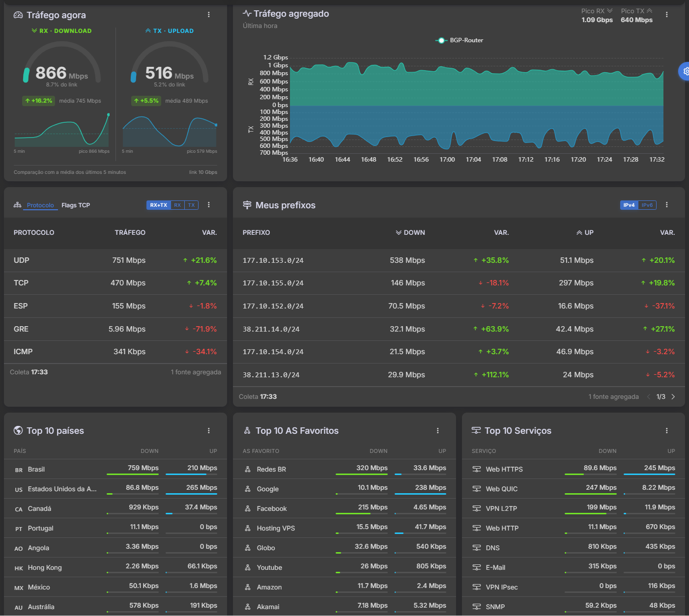Screen dimensions: 689x616
Task: Switch protocol view to RX only
Action: [177, 205]
